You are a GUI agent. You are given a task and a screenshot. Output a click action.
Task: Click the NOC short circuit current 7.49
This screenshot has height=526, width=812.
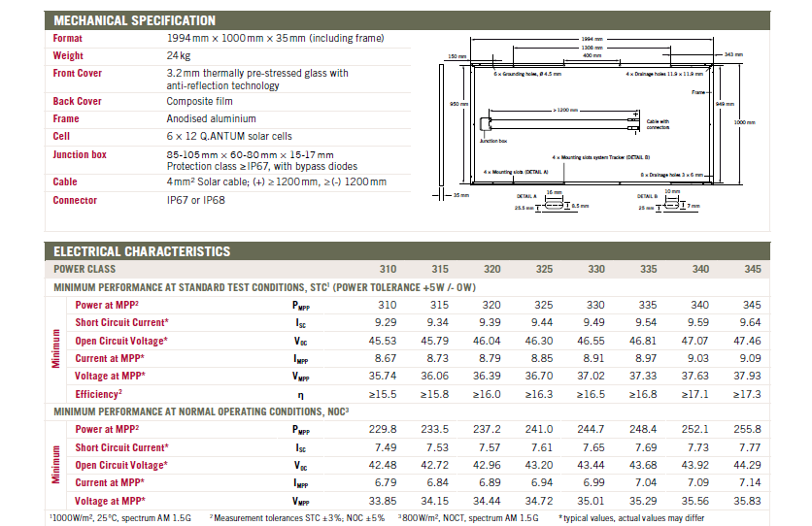[x=386, y=447]
